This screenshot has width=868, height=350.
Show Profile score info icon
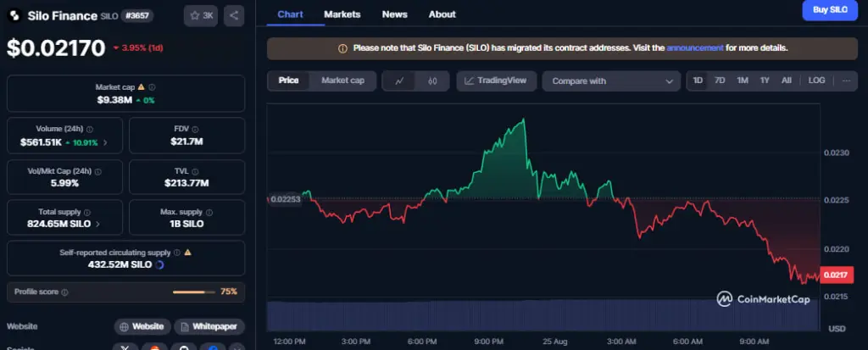click(64, 292)
